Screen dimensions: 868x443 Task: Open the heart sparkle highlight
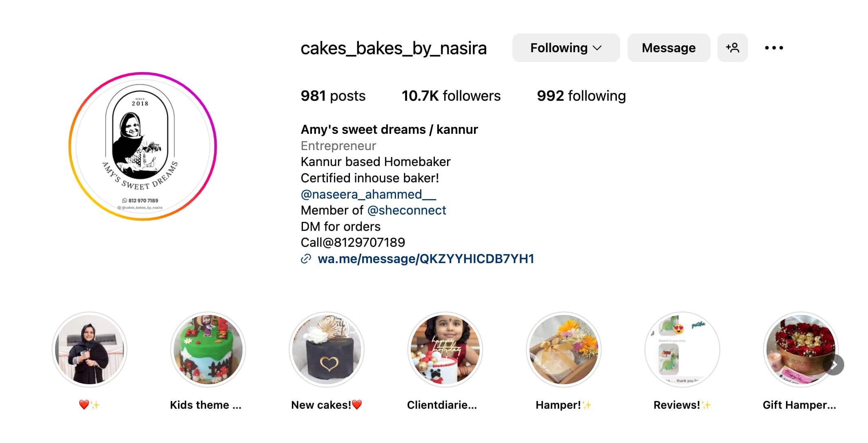(x=89, y=350)
